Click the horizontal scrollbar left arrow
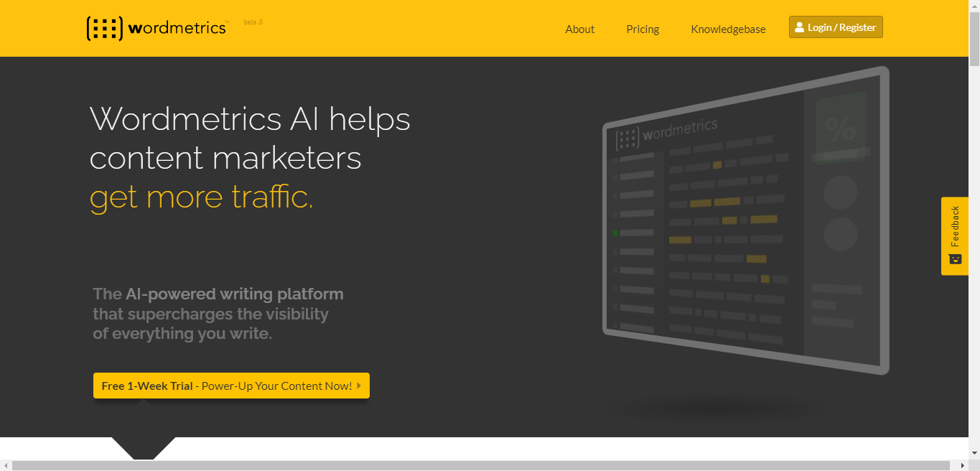The width and height of the screenshot is (980, 471). 6,465
